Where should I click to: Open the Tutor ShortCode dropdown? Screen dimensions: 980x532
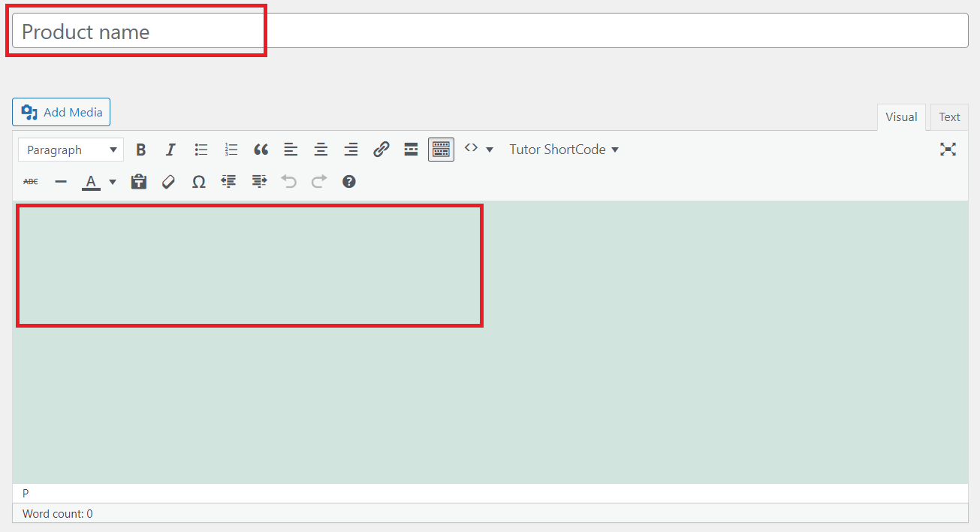[x=564, y=150]
